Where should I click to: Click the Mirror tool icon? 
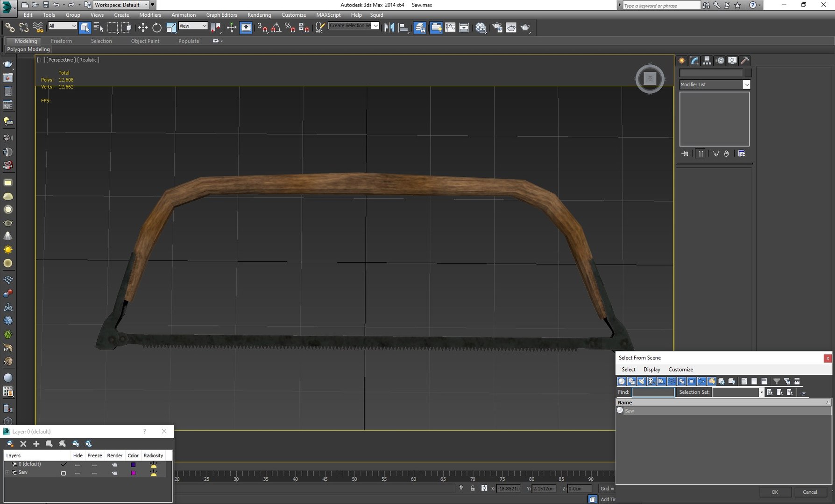click(389, 28)
